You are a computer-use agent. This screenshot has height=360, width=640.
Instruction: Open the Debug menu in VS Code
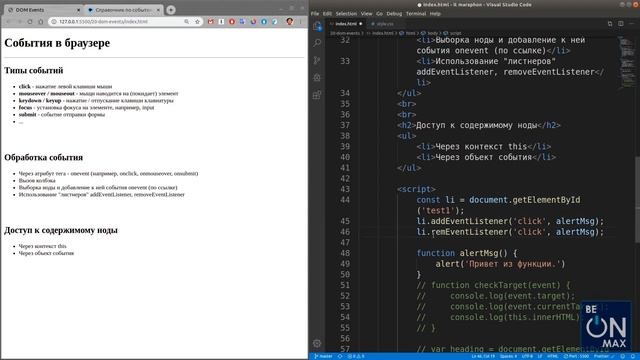click(394, 14)
